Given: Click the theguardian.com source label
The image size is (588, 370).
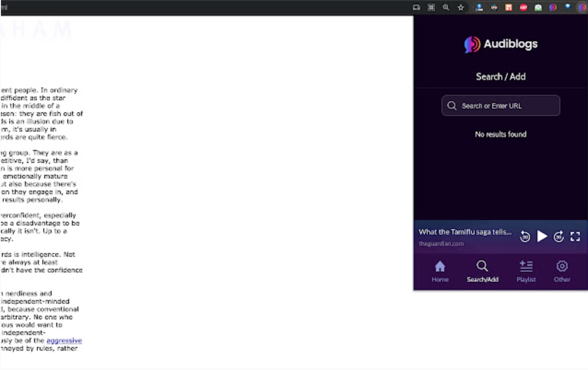Looking at the screenshot, I should coord(441,243).
